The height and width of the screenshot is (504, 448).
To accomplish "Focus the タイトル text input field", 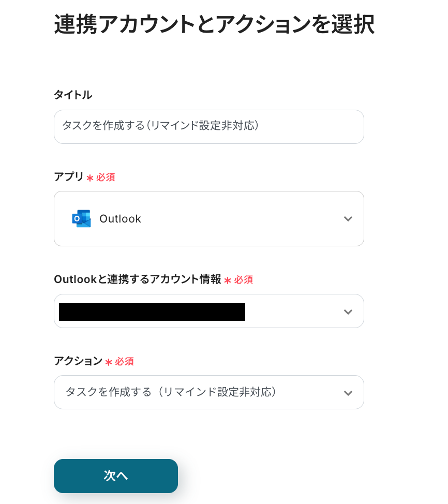I will (x=208, y=127).
